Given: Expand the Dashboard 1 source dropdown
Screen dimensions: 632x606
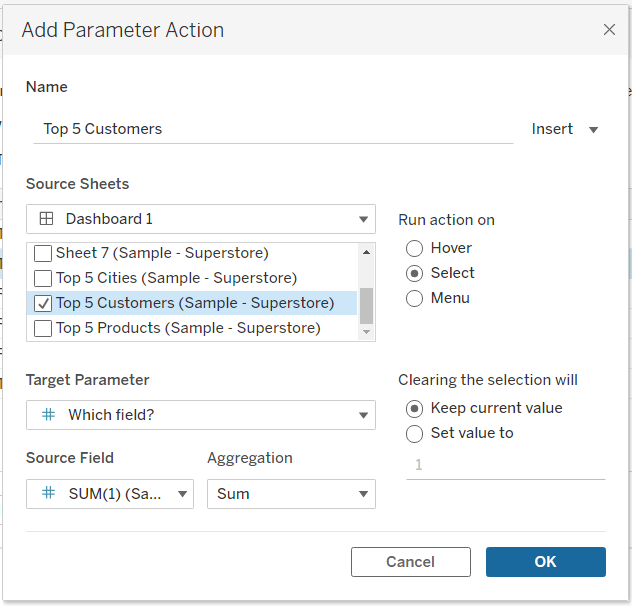Looking at the screenshot, I should 362,219.
